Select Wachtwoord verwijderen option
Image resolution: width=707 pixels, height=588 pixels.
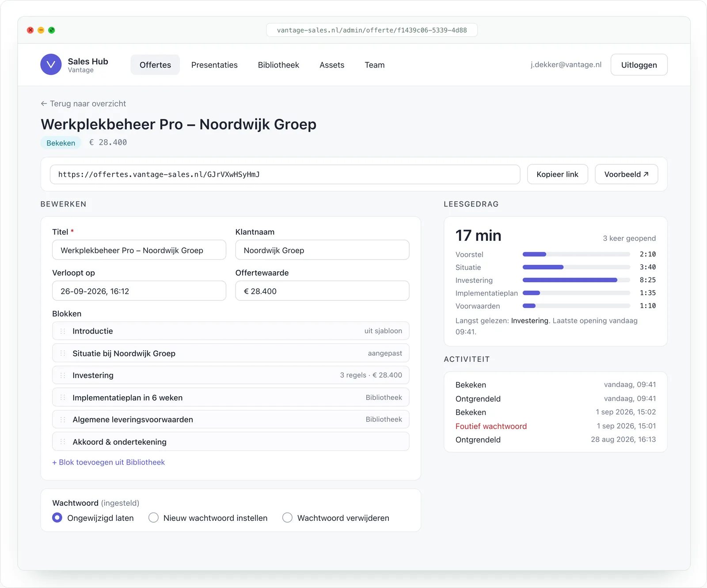point(287,517)
